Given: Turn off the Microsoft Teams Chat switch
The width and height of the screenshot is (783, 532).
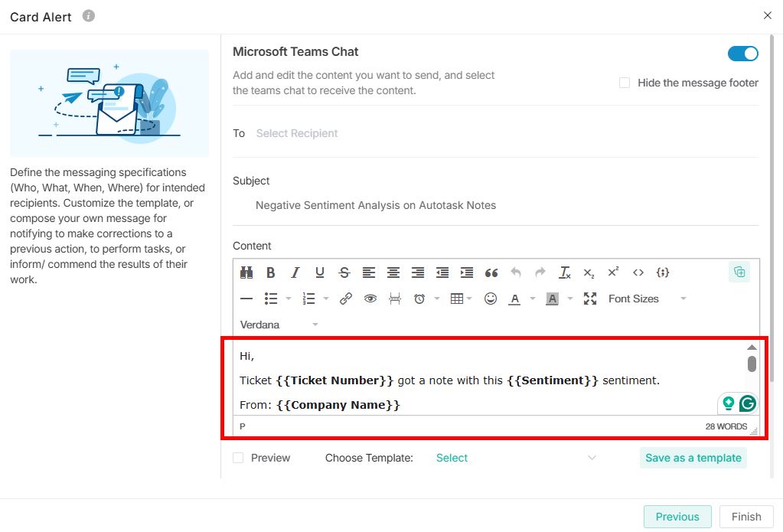Looking at the screenshot, I should tap(742, 54).
